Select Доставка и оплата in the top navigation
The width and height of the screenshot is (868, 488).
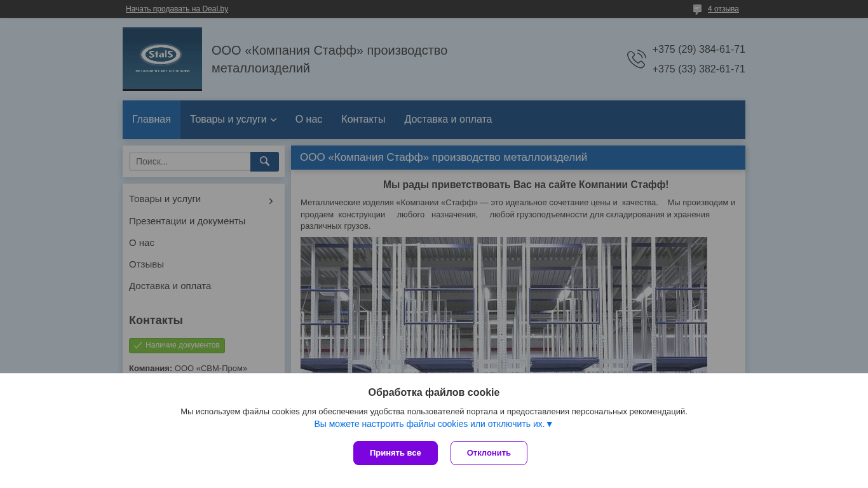click(448, 119)
